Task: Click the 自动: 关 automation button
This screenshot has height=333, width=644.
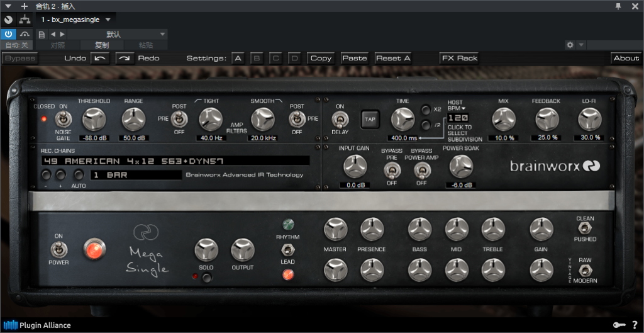Action: click(17, 45)
